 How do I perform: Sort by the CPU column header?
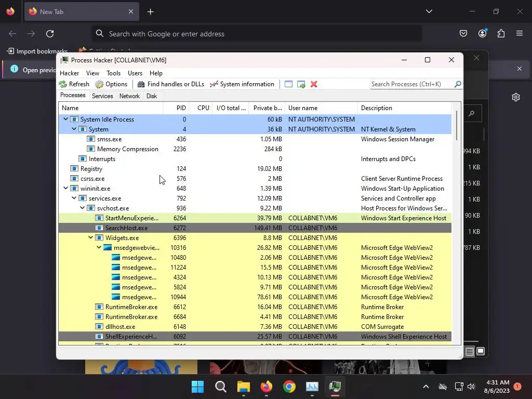click(x=201, y=108)
